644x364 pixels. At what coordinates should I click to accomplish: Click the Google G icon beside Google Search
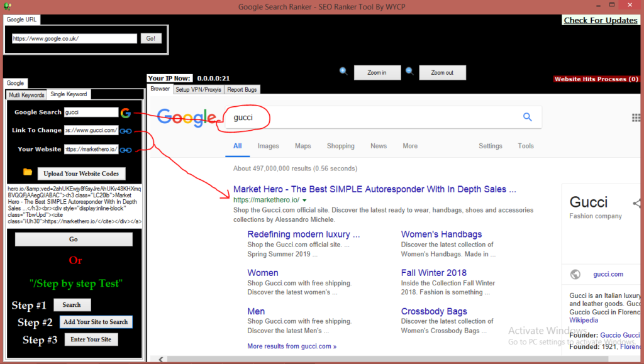point(126,113)
